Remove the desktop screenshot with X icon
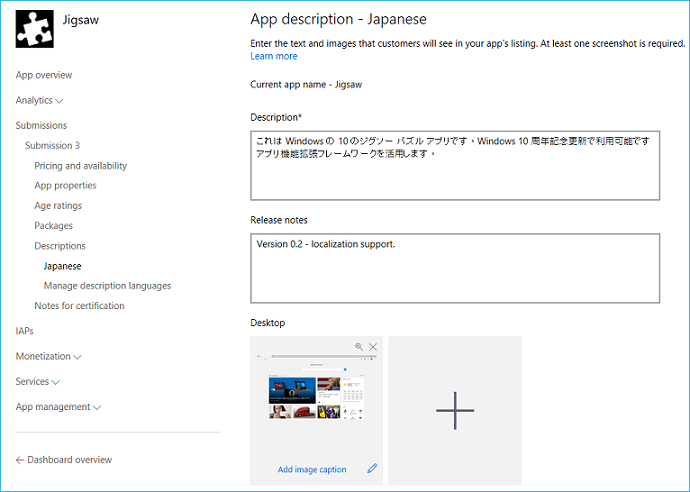690x492 pixels. (x=373, y=347)
